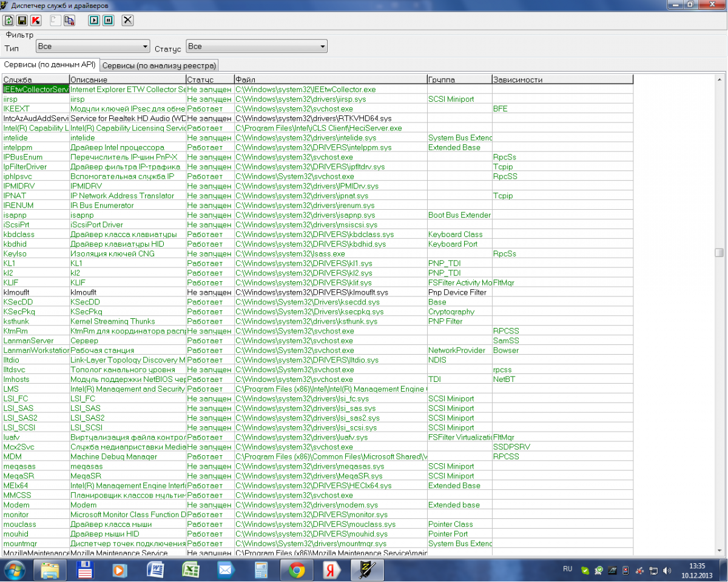Open the Тип filter dropdown
The height and width of the screenshot is (582, 728).
[93, 46]
